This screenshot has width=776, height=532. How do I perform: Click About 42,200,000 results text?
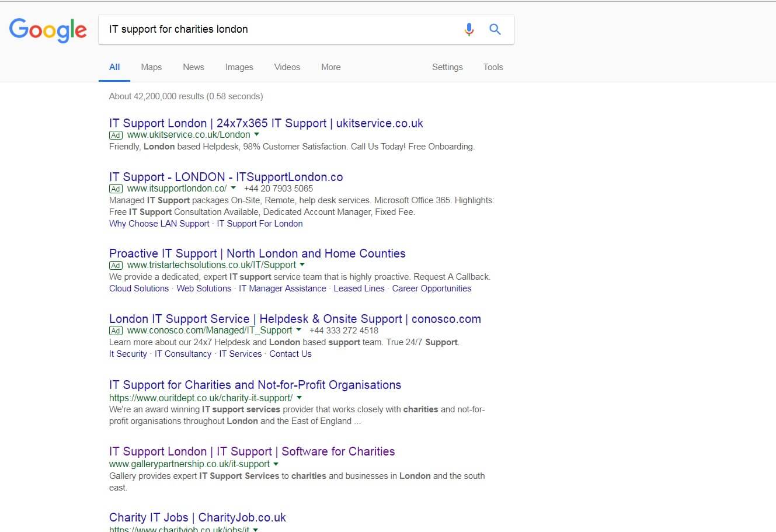click(186, 96)
